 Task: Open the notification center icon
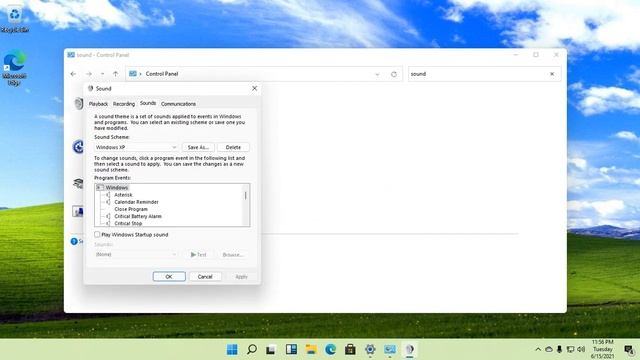tap(629, 349)
